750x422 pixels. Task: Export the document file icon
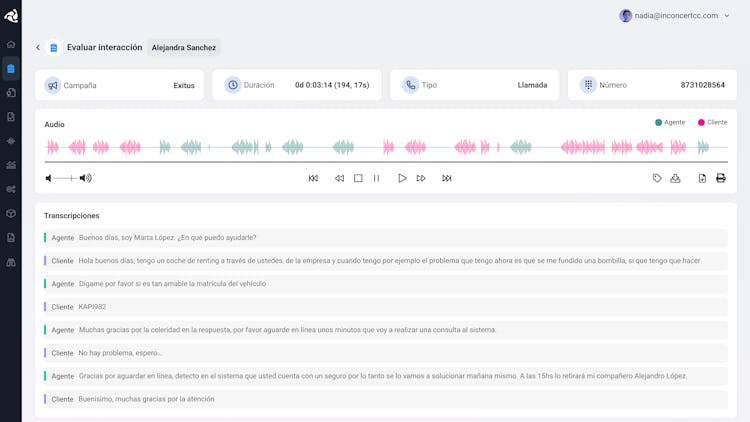(x=702, y=178)
